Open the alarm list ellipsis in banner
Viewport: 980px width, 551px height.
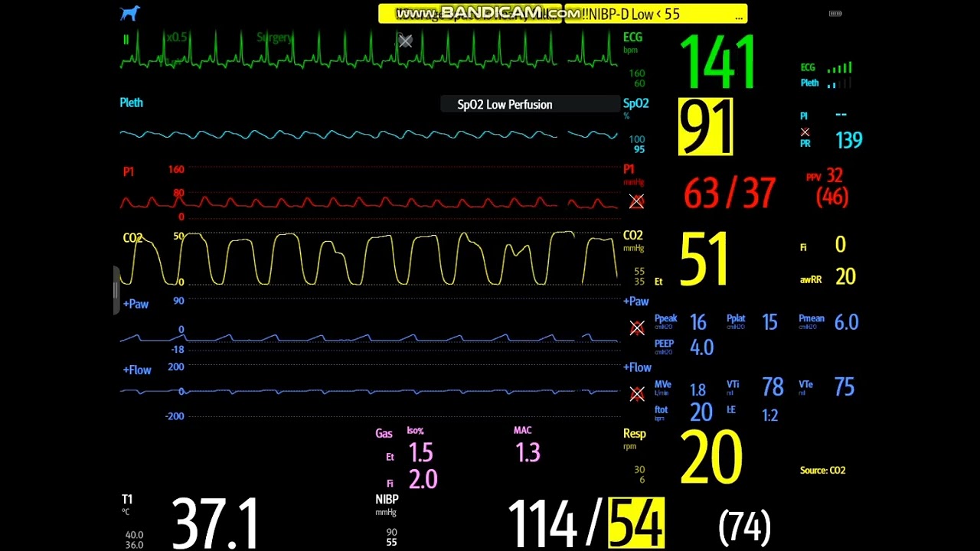tap(738, 15)
